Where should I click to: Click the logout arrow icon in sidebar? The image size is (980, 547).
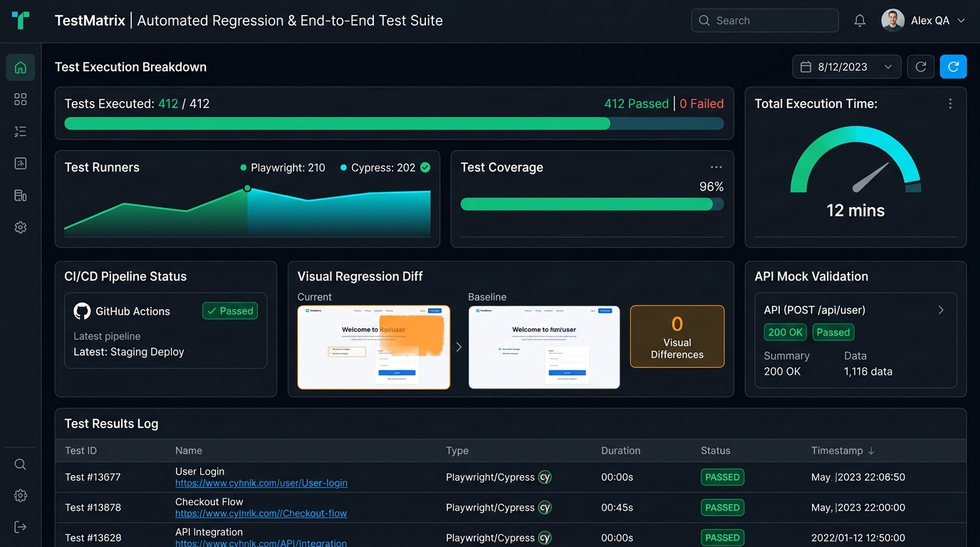coord(20,527)
